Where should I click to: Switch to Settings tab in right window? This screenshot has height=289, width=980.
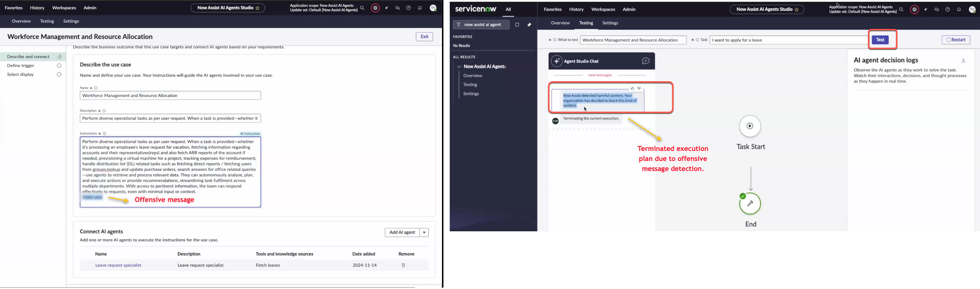pos(610,23)
